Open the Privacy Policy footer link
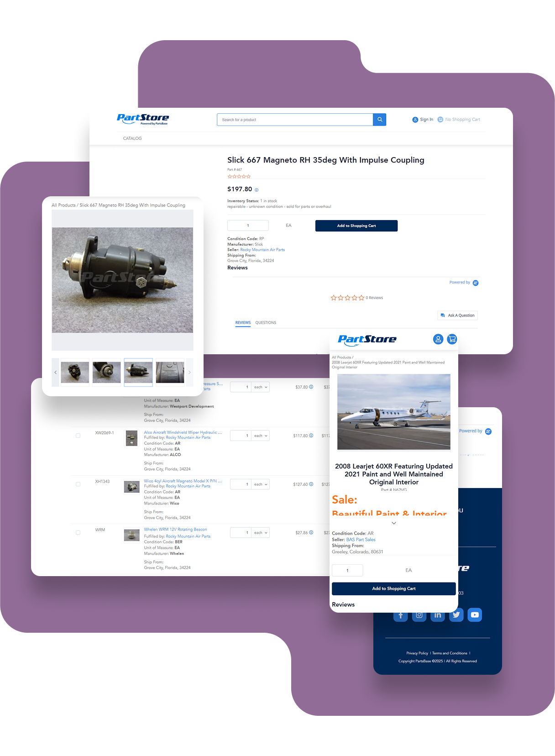The width and height of the screenshot is (555, 756). click(417, 653)
